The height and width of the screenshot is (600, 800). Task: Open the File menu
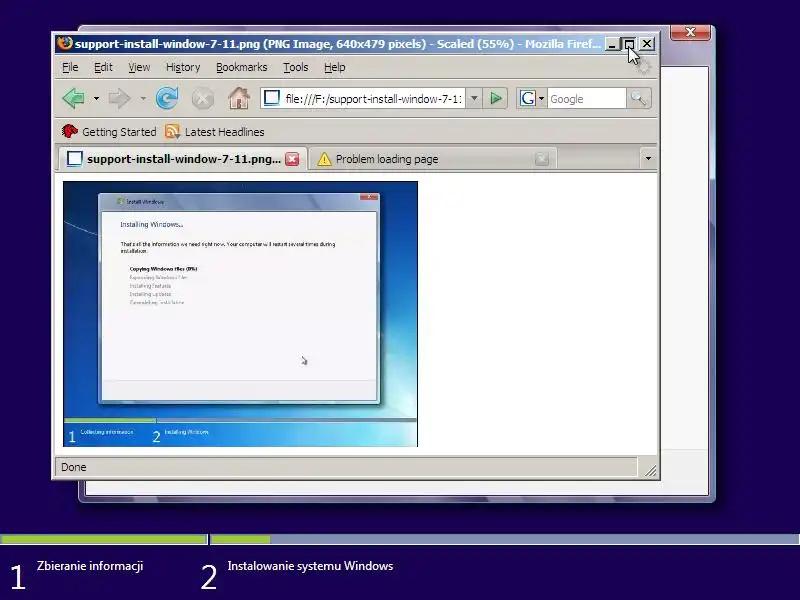tap(70, 67)
